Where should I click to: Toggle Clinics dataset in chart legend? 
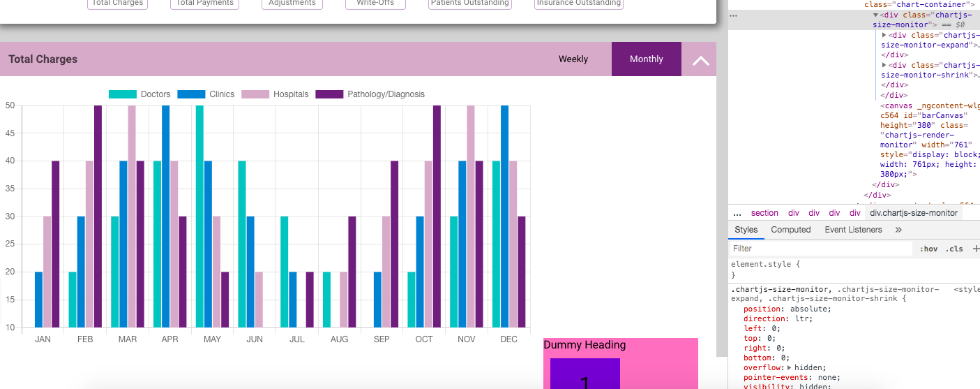206,94
